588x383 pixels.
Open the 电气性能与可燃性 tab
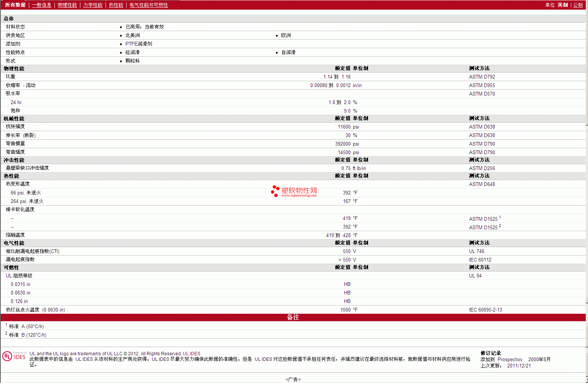pos(148,5)
